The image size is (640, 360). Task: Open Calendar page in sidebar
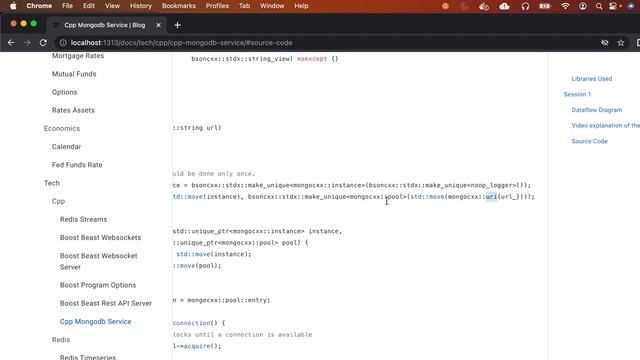tap(67, 147)
